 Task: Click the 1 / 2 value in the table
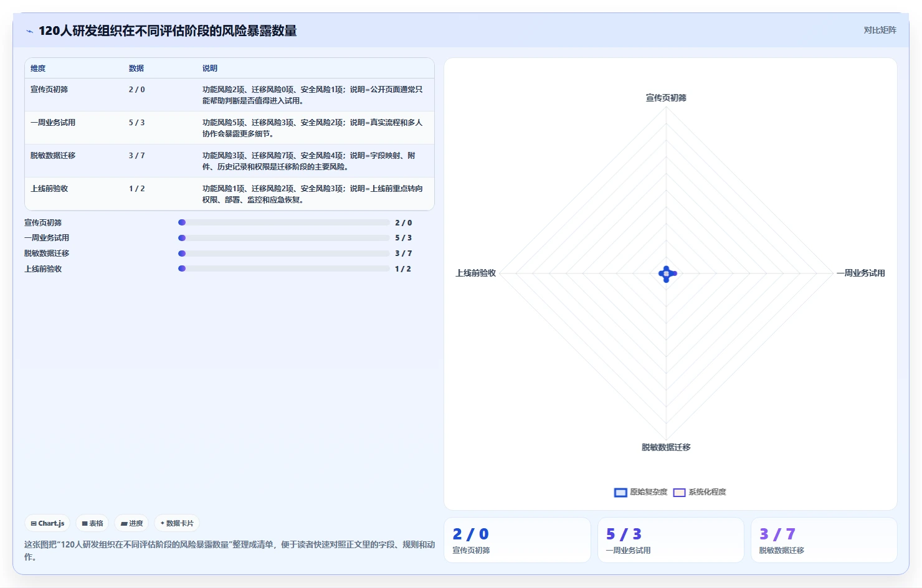coord(136,189)
